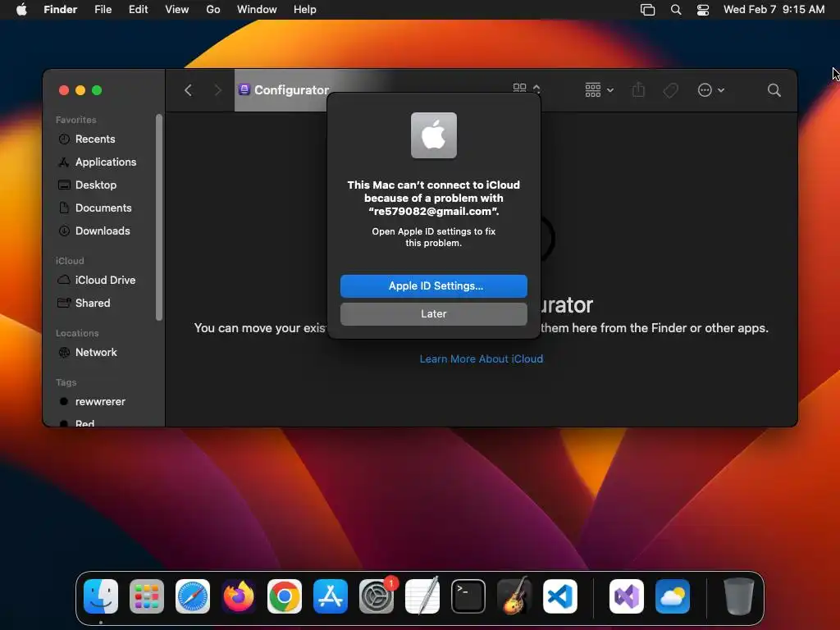
Task: Open the Help menu
Action: 305,10
